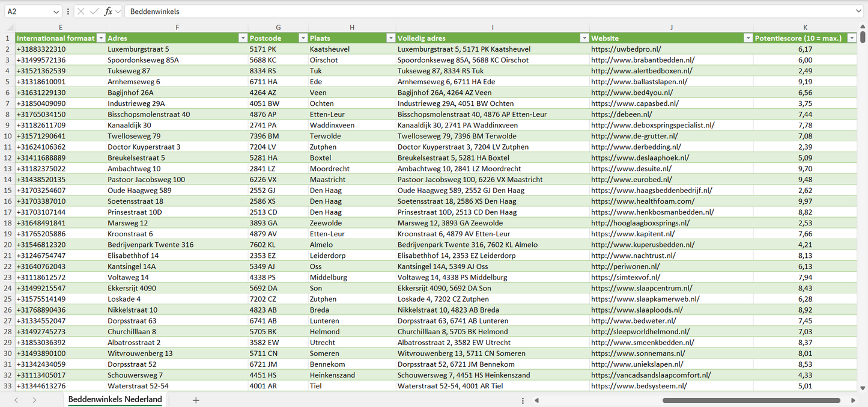Select column F by its header
Viewport: 868px width, 407px height.
(x=177, y=27)
